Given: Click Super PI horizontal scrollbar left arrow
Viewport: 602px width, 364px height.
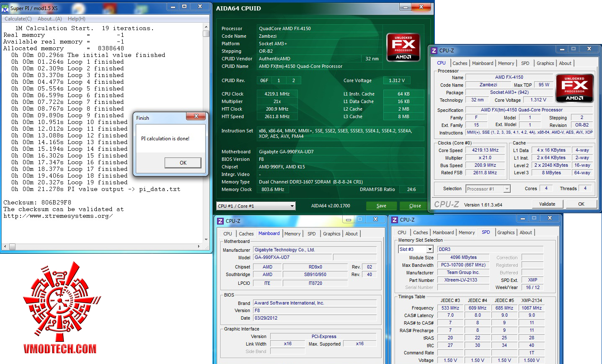Looking at the screenshot, I should point(5,246).
